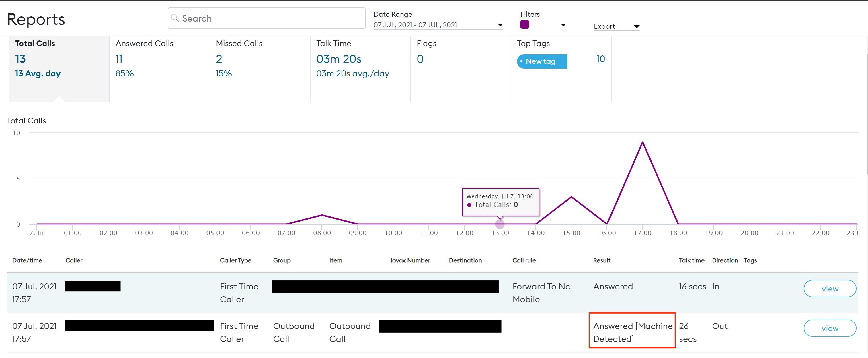The width and height of the screenshot is (868, 358).
Task: View the 16 secs inbound call
Action: pos(830,289)
